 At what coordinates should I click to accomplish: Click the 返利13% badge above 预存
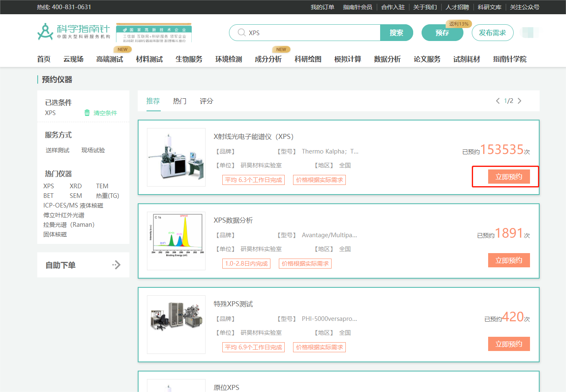459,24
